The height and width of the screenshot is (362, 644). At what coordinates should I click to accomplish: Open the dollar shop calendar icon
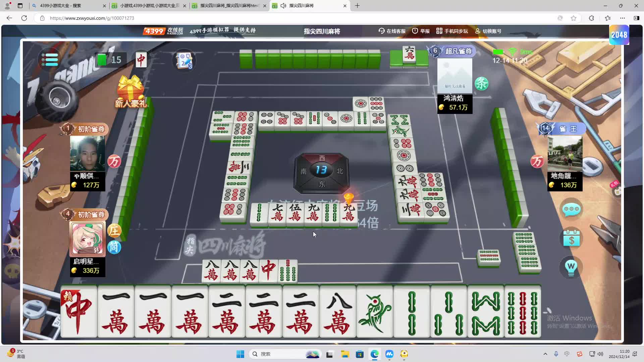571,239
